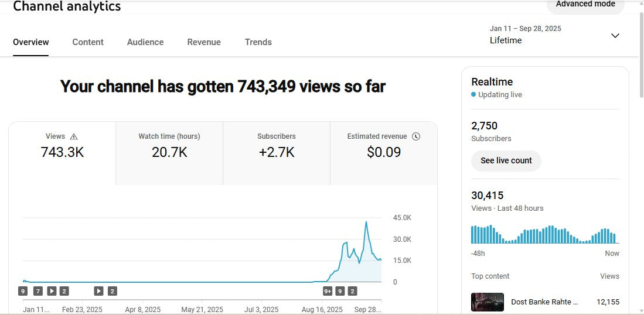
Task: Click the vertical page scrollbar on the right
Action: click(x=640, y=59)
